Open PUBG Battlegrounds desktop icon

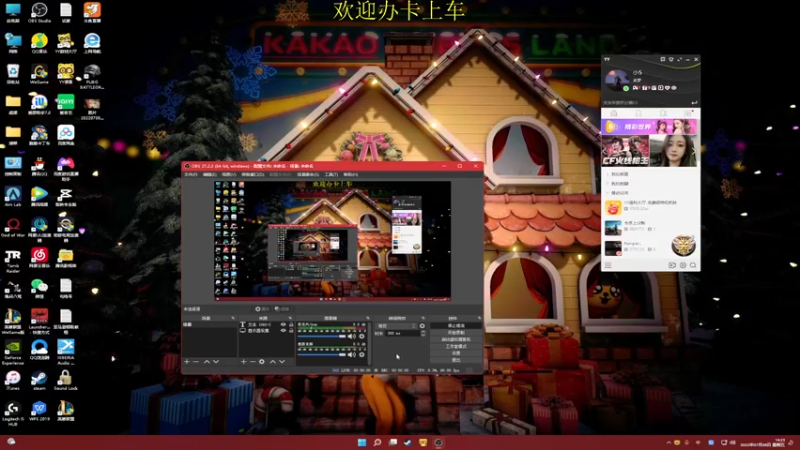click(92, 77)
